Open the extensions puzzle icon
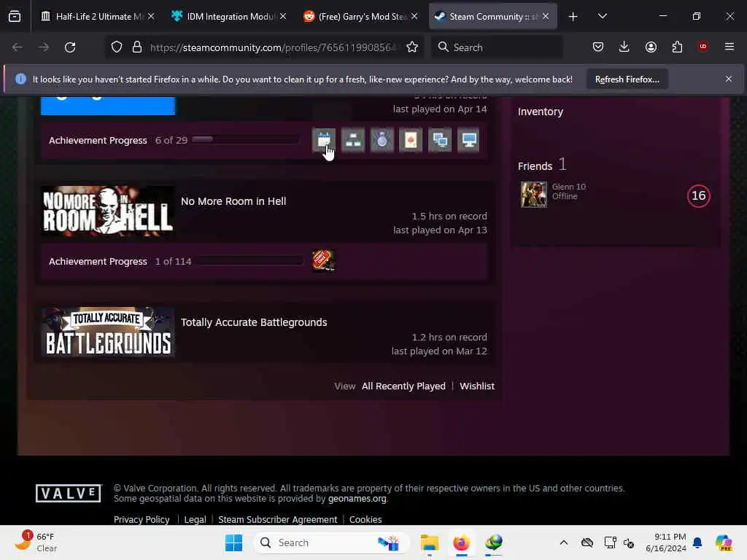This screenshot has width=747, height=560. tap(677, 47)
